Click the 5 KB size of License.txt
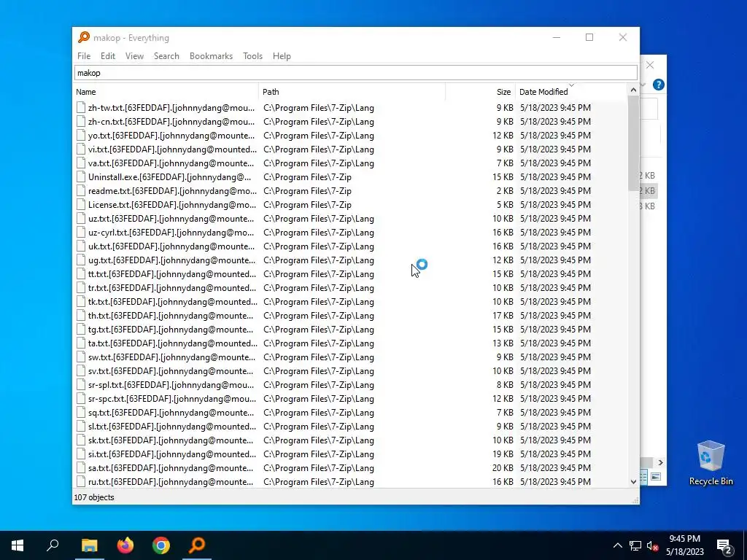The image size is (747, 560). tap(505, 205)
